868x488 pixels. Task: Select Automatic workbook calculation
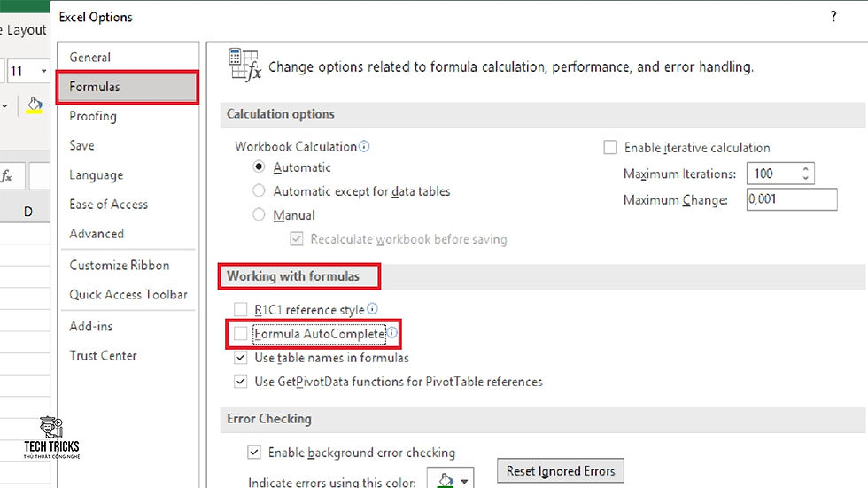pos(259,167)
